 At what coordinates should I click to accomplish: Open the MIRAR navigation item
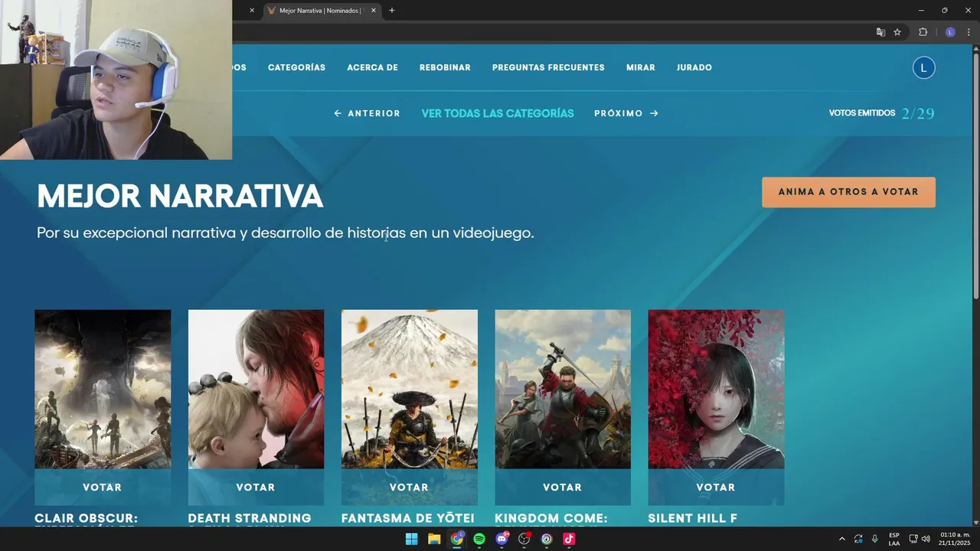tap(640, 67)
